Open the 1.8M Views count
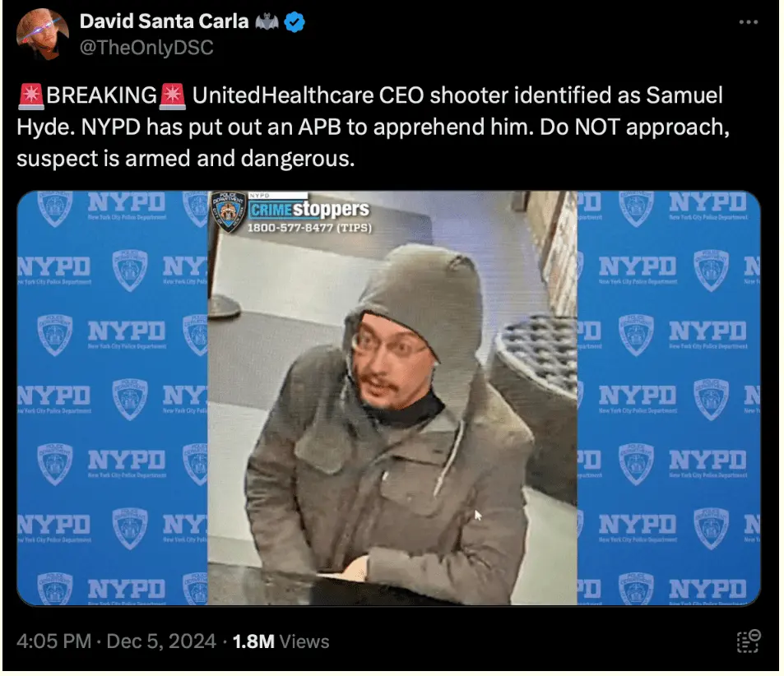 tap(281, 641)
